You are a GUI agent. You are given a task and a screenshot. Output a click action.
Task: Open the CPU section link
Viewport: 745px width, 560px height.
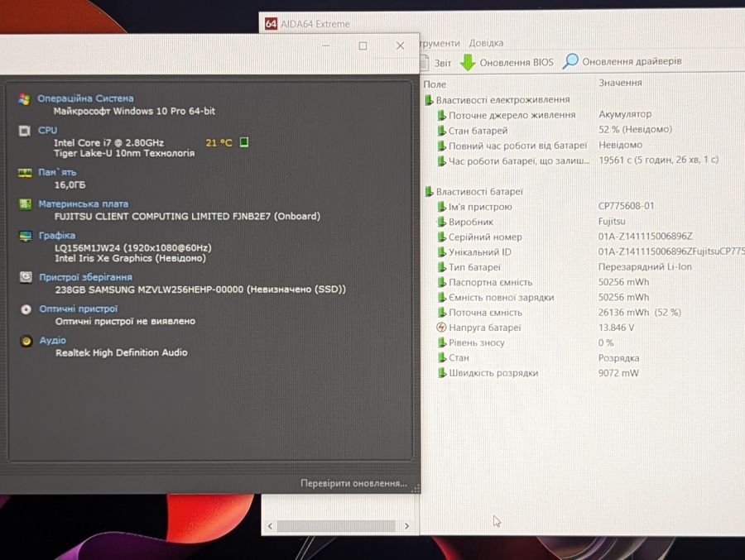[x=47, y=130]
